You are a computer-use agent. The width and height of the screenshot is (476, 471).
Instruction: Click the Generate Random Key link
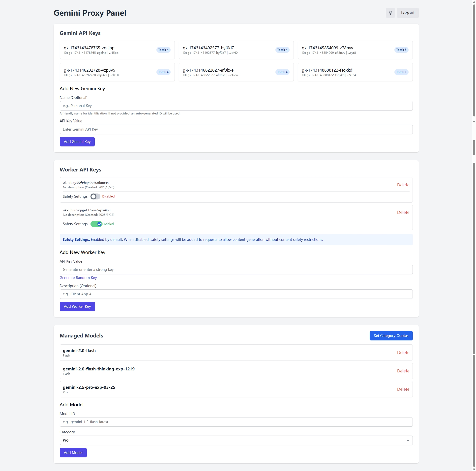click(78, 278)
